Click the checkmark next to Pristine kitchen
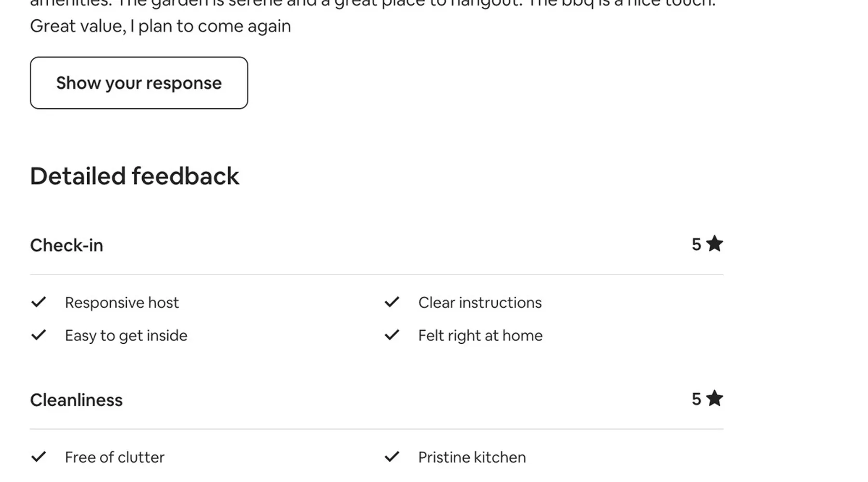The width and height of the screenshot is (868, 482). (x=392, y=457)
